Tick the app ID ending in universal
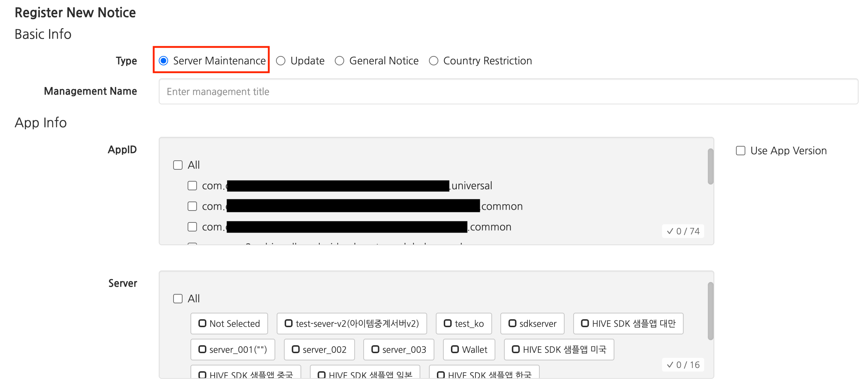 click(x=192, y=186)
